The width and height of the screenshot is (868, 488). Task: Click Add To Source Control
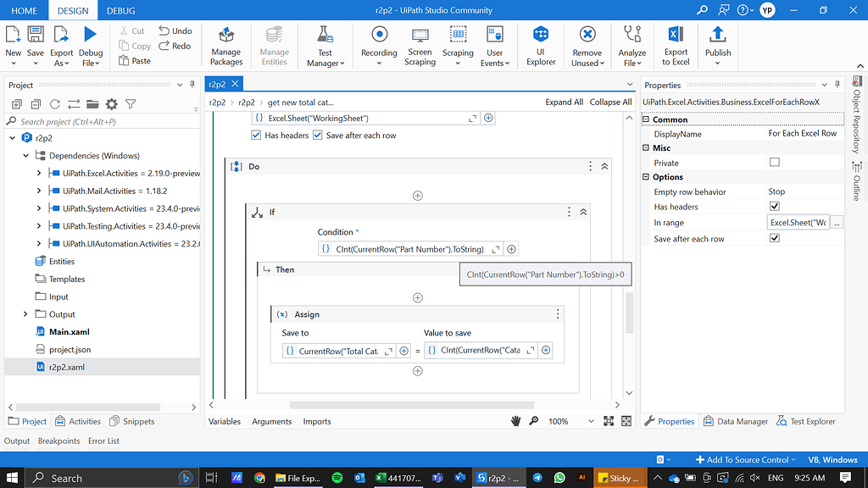(x=746, y=460)
